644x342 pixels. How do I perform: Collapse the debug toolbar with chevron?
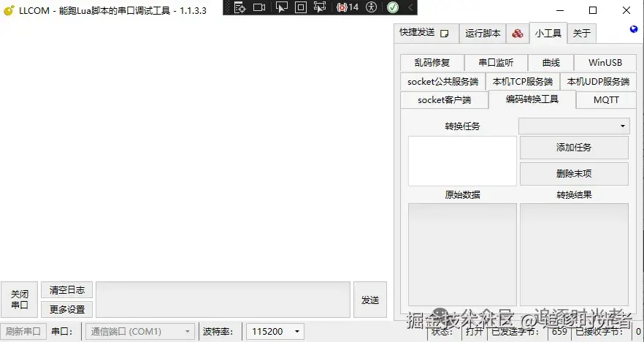[x=410, y=7]
